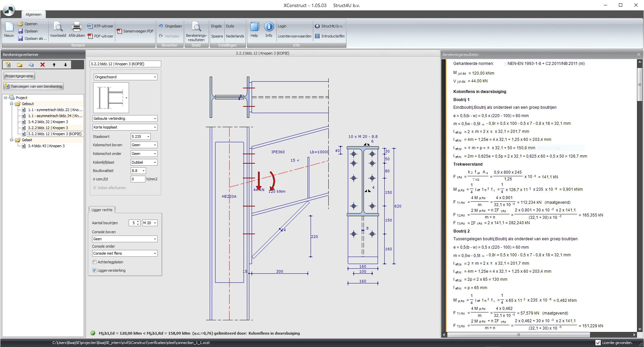The width and height of the screenshot is (644, 347).
Task: Open the Voorbeeld print preview
Action: click(58, 27)
